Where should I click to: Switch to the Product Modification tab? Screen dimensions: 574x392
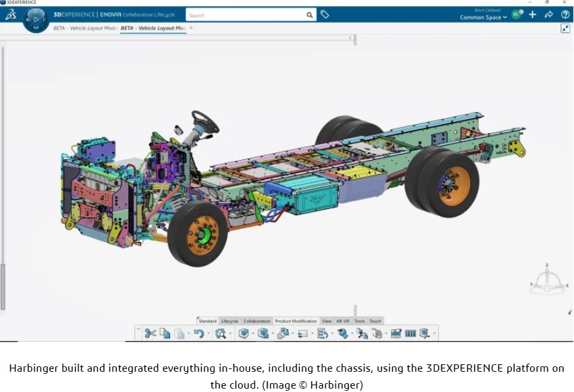tap(296, 321)
